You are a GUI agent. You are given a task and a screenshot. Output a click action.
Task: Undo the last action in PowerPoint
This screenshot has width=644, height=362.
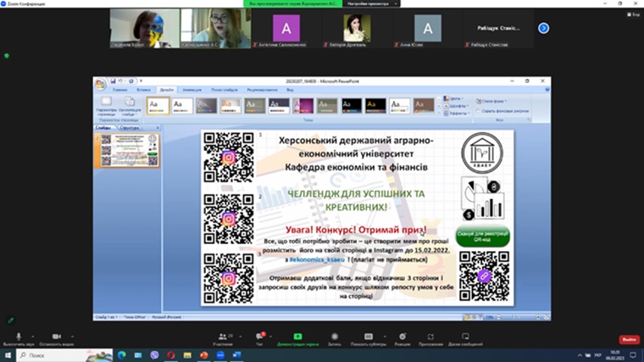point(120,81)
